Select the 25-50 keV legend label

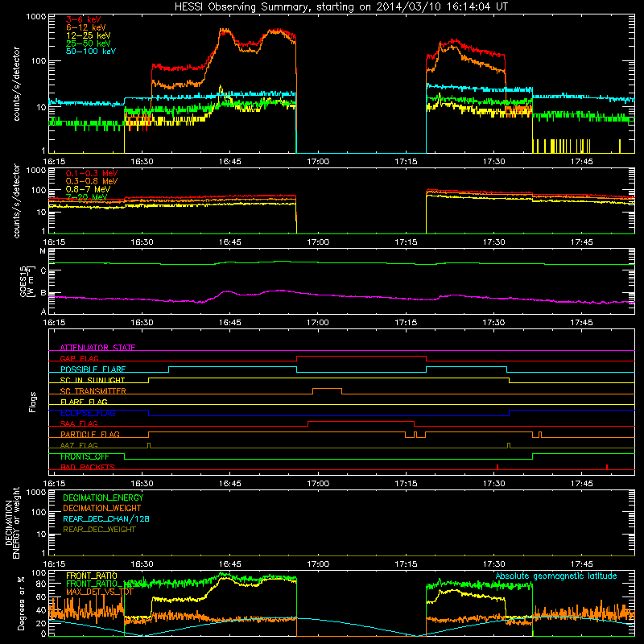[89, 43]
